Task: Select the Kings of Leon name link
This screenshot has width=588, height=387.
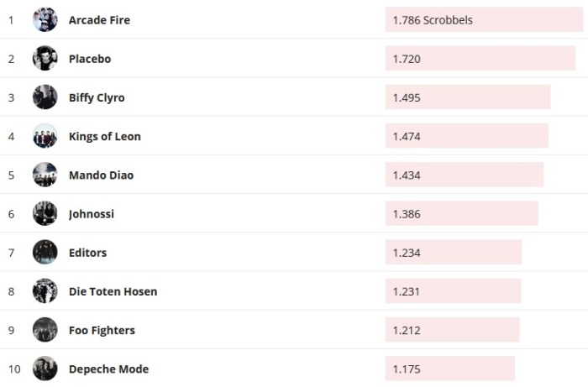Action: 105,136
